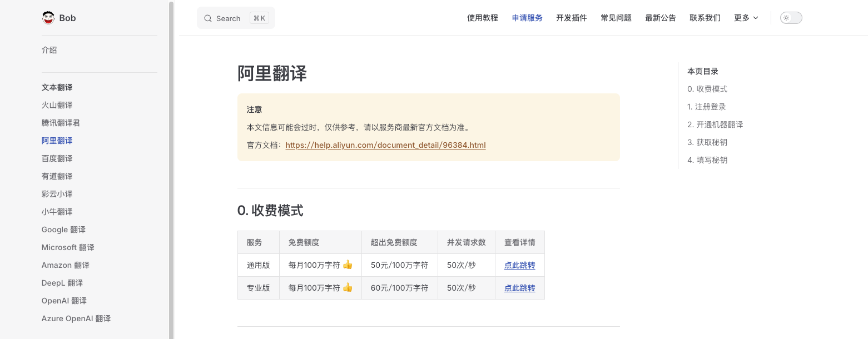
Task: Open the 介绍 sidebar page
Action: click(49, 50)
